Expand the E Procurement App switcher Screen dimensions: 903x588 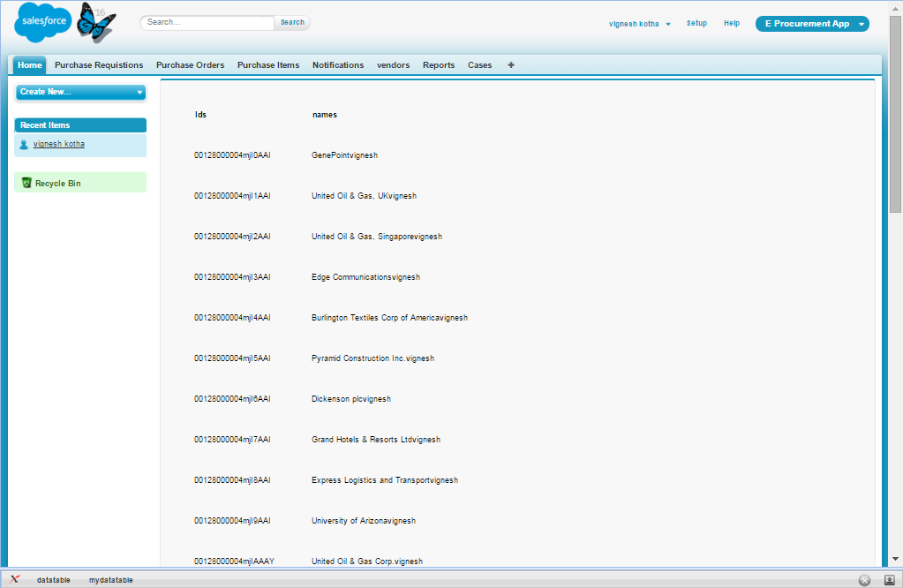810,24
